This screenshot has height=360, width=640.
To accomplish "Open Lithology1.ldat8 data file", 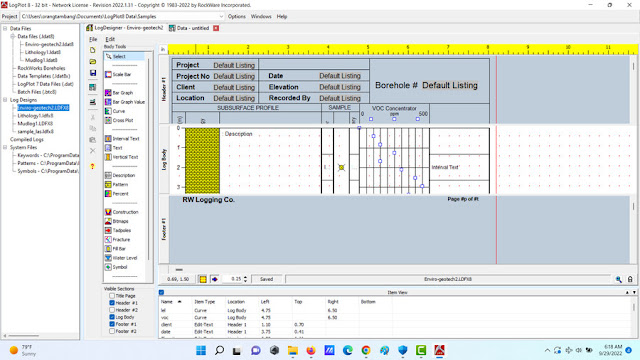I will 42,52.
